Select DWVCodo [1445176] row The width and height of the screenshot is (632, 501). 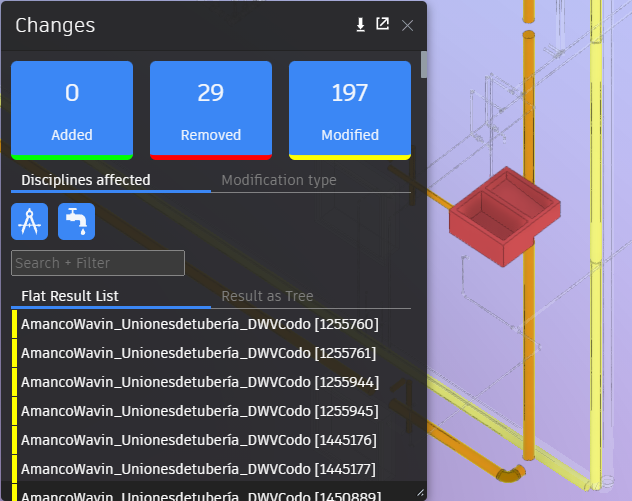212,440
